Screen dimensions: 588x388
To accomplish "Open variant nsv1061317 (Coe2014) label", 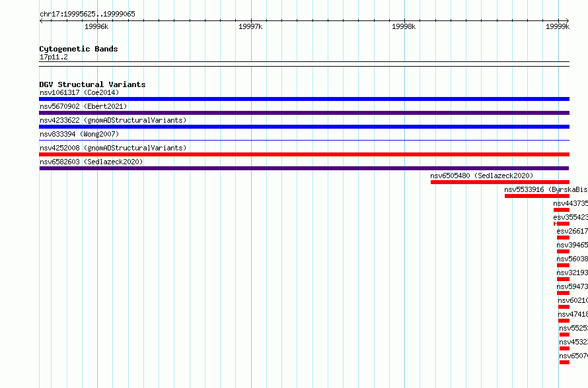I will tap(79, 92).
